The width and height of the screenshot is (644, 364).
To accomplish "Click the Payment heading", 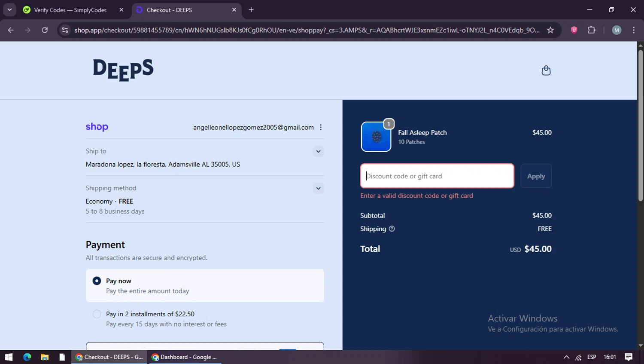I will pos(105,245).
